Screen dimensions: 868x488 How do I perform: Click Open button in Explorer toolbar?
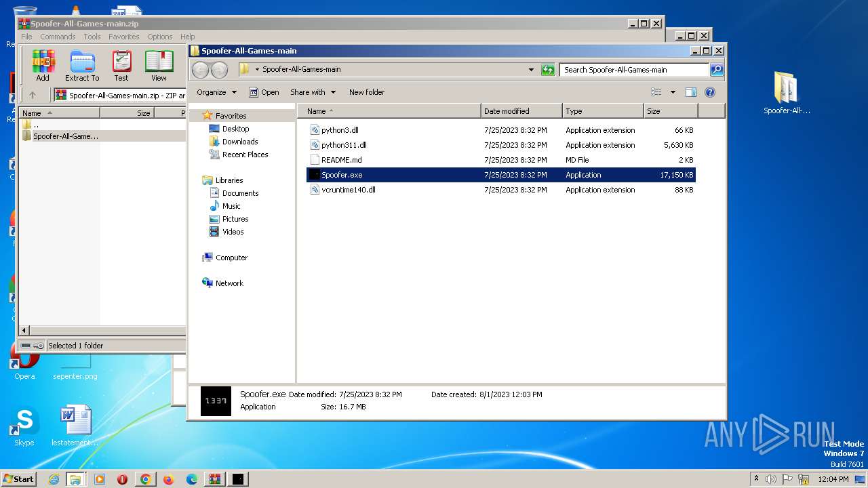coord(264,92)
